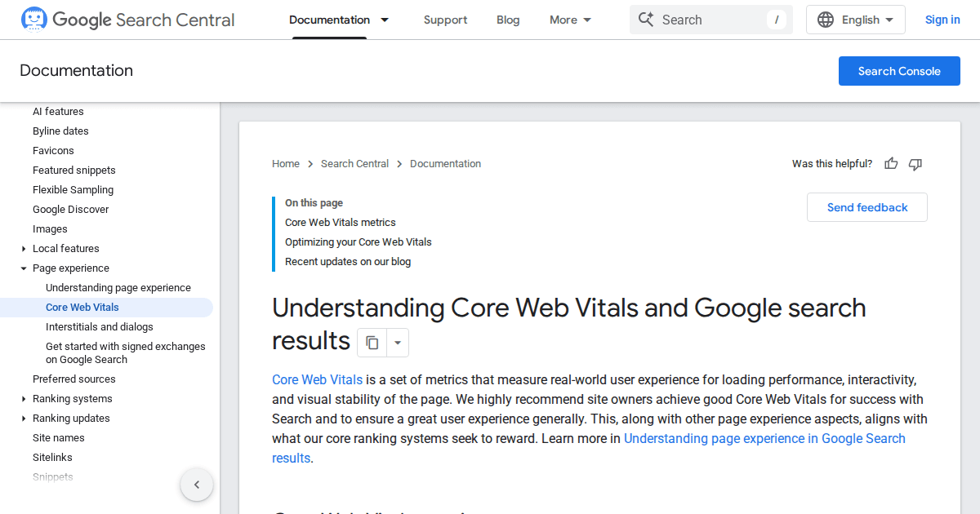Expand the Ranking systems section

pos(24,399)
